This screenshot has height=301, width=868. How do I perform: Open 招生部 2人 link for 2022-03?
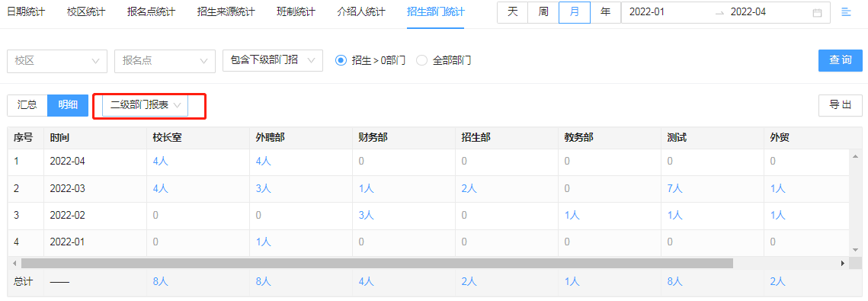[469, 189]
